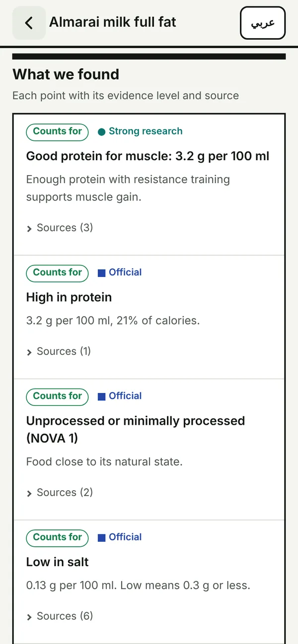
Task: Expand Sources (1) under High in protein
Action: pos(59,351)
